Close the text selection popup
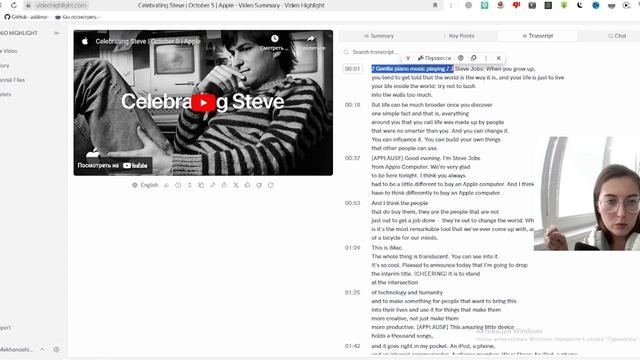Image resolution: width=640 pixels, height=360 pixels. (x=498, y=58)
